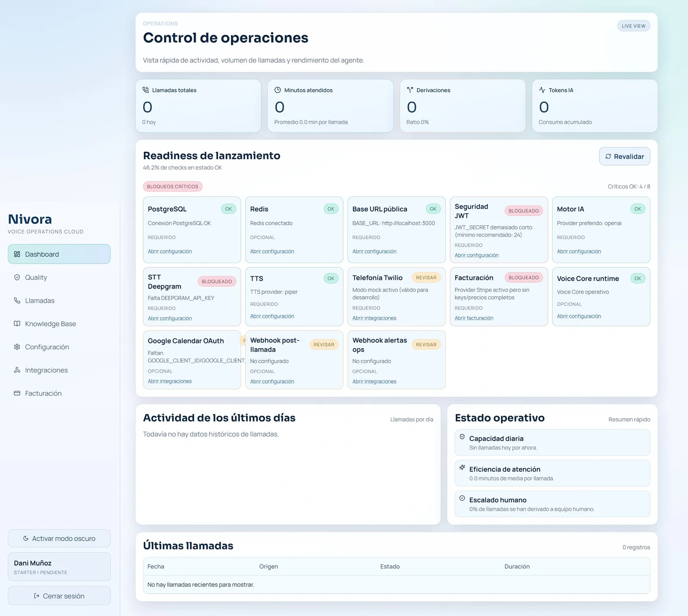
Task: Click Abrir integraciones under Google Calendar OAuth
Action: [x=170, y=381]
